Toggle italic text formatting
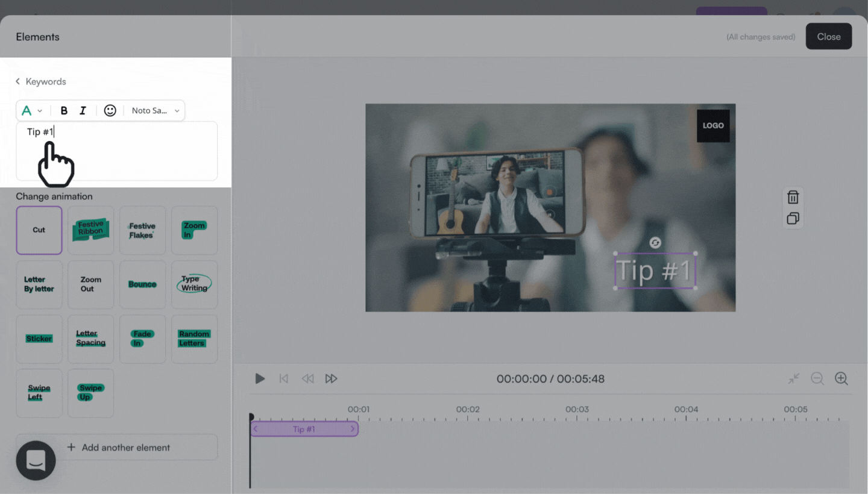This screenshot has height=494, width=868. click(83, 111)
